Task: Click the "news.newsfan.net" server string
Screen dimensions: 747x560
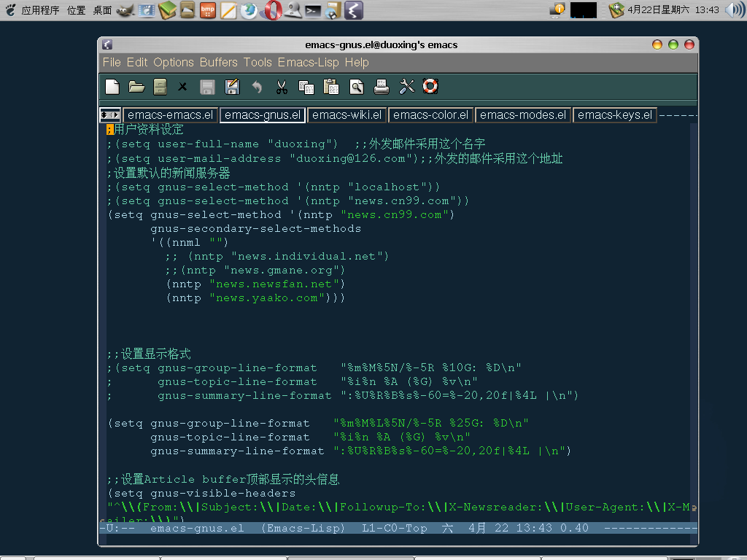Action: click(x=274, y=284)
